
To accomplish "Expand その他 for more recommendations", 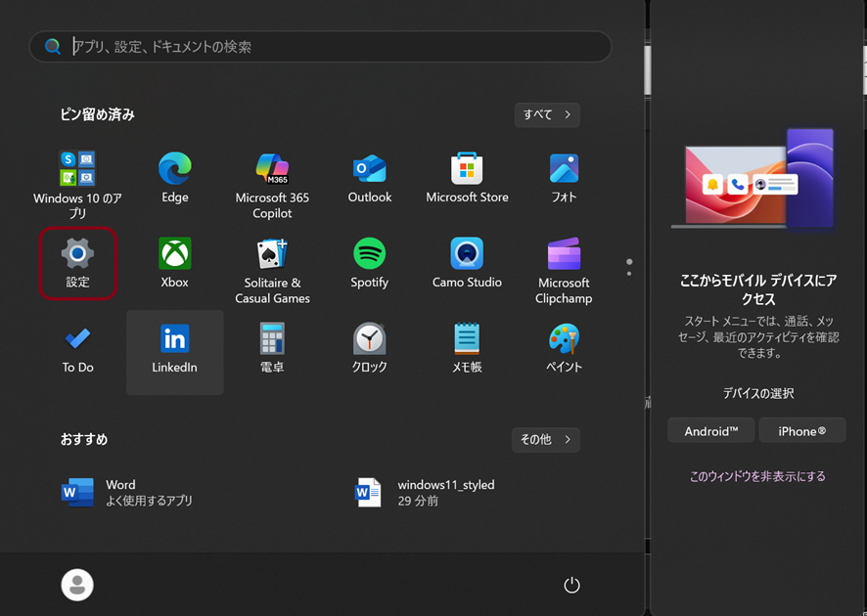I will [x=545, y=440].
